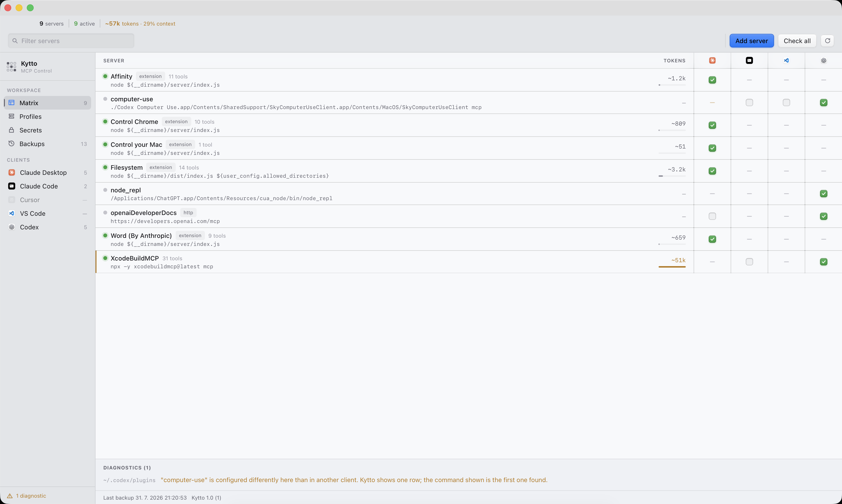Uncheck Control Chrome for Claude Desktop
The image size is (842, 504).
click(x=712, y=125)
